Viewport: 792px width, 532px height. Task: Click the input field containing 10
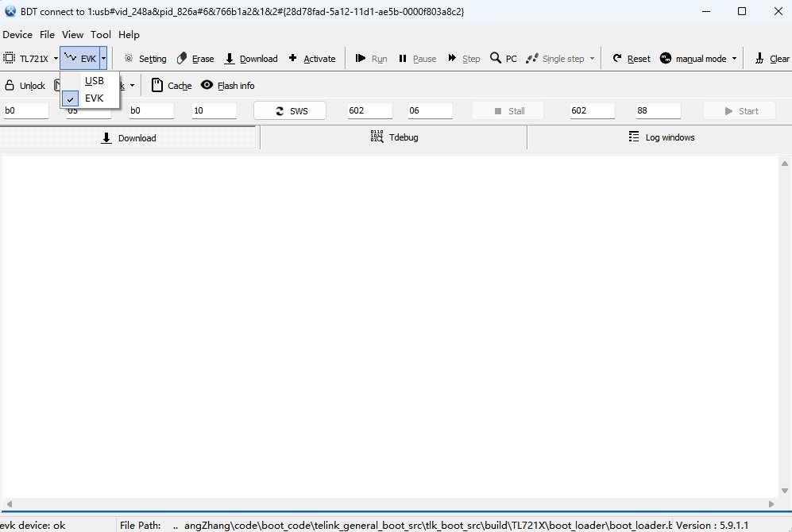pos(214,110)
